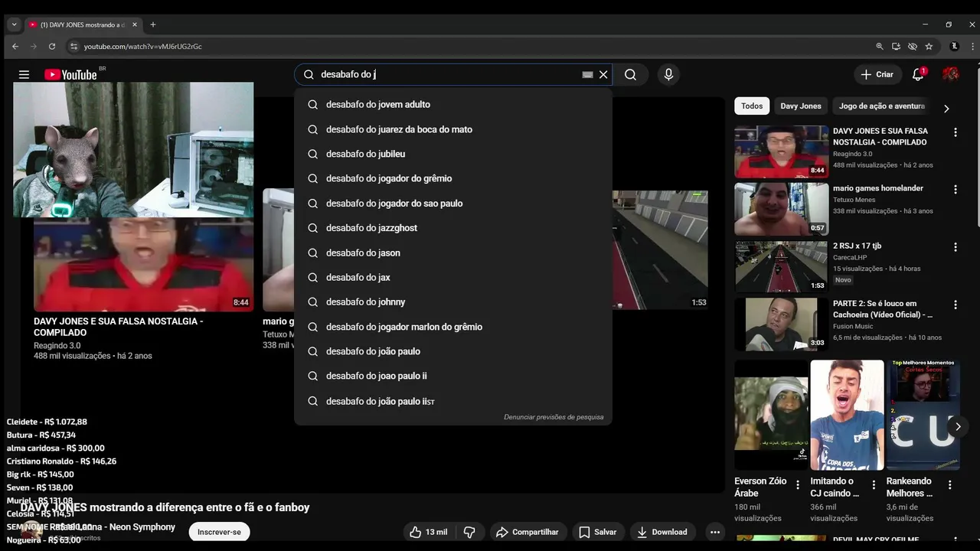Choose suggestion desabafo do johnny

[x=453, y=302]
